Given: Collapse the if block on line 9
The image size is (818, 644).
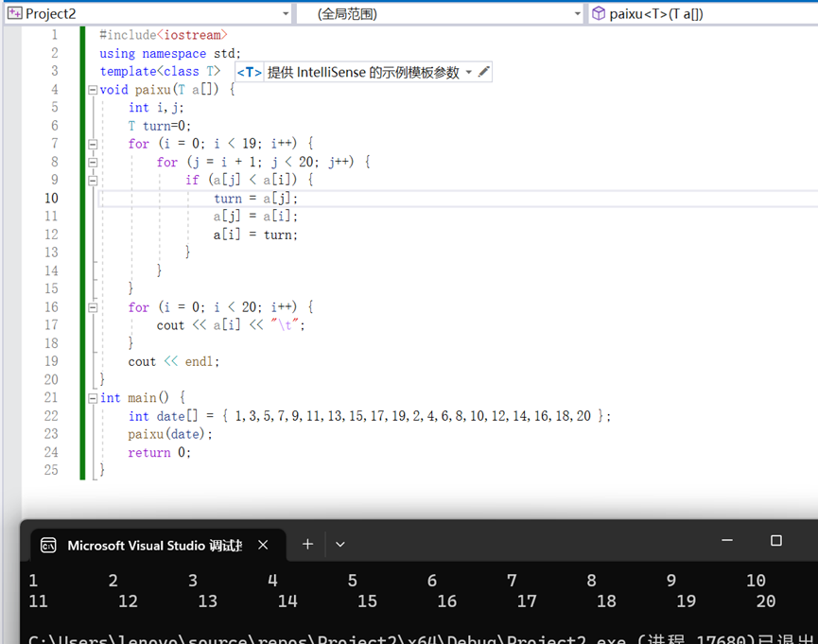Looking at the screenshot, I should 93,181.
